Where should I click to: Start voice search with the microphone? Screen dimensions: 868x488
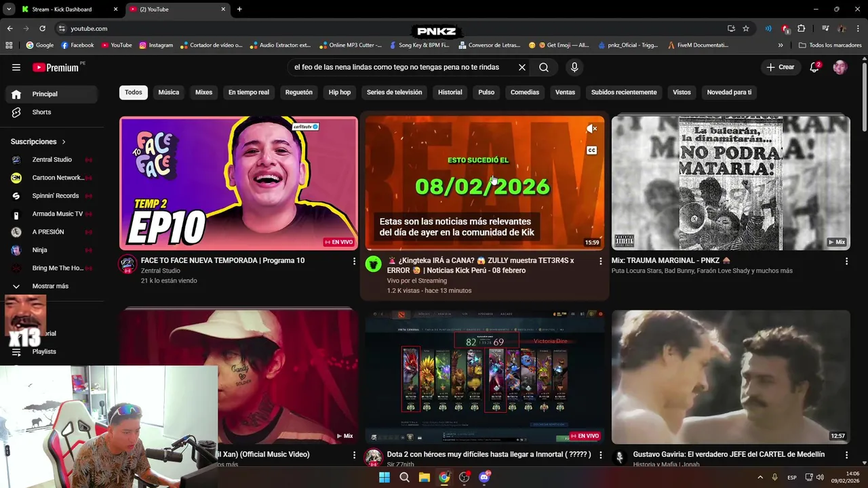click(x=574, y=67)
